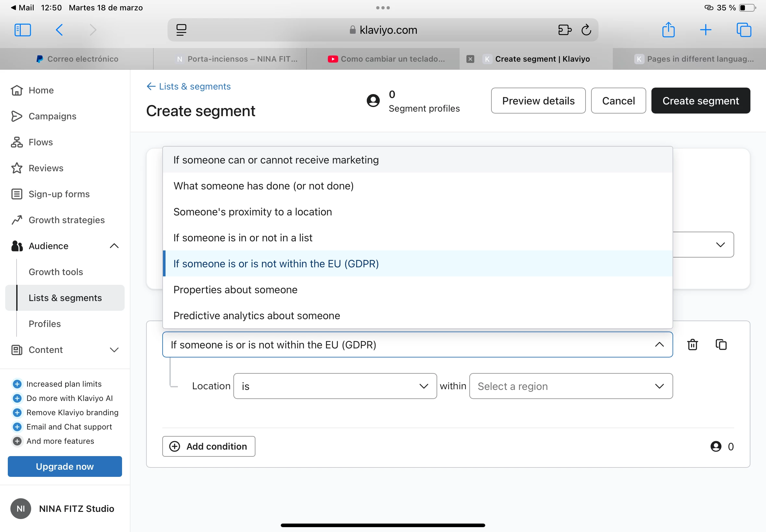
Task: Go back with Safari back arrow
Action: [x=59, y=30]
